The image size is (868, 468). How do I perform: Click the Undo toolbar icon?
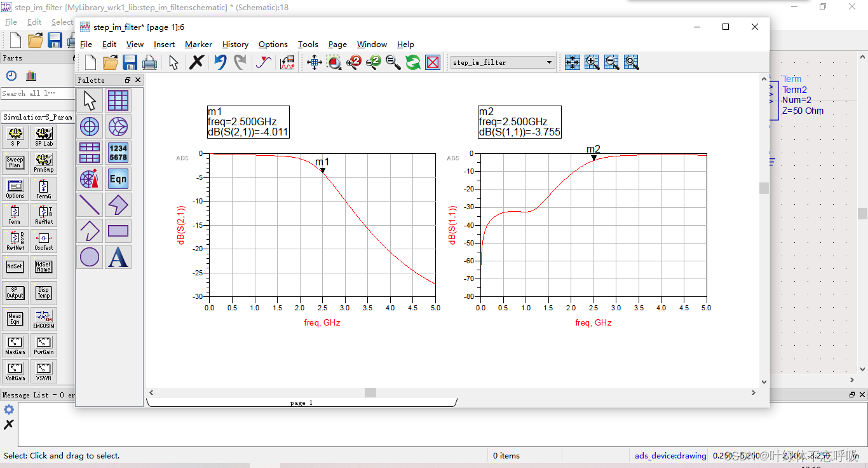coord(220,62)
